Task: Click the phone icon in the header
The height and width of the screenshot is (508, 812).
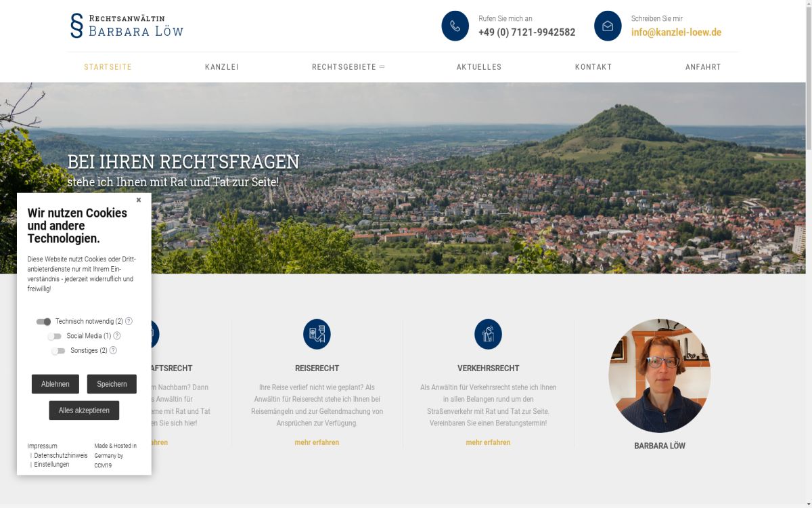Action: pyautogui.click(x=455, y=26)
